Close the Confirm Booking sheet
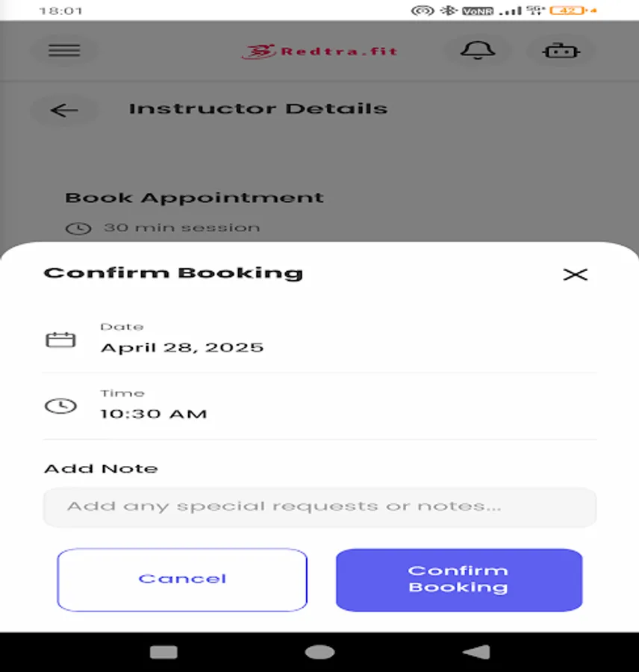 pos(575,274)
